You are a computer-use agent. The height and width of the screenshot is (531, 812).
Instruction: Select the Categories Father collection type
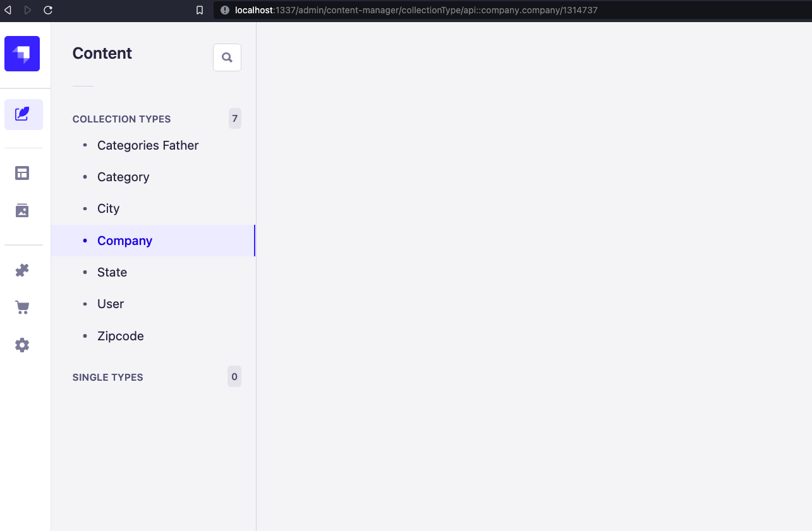(153, 145)
